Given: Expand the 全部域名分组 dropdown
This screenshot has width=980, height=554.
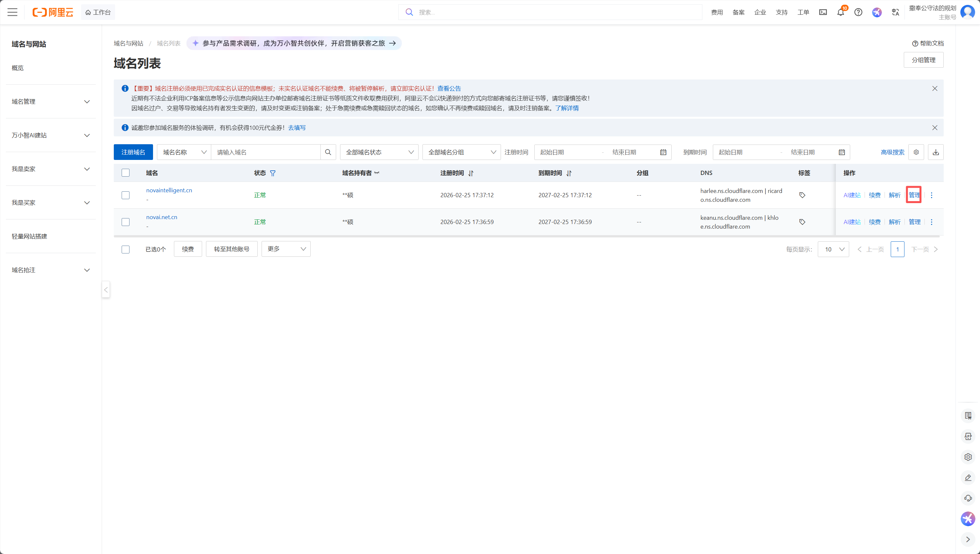Looking at the screenshot, I should click(461, 152).
